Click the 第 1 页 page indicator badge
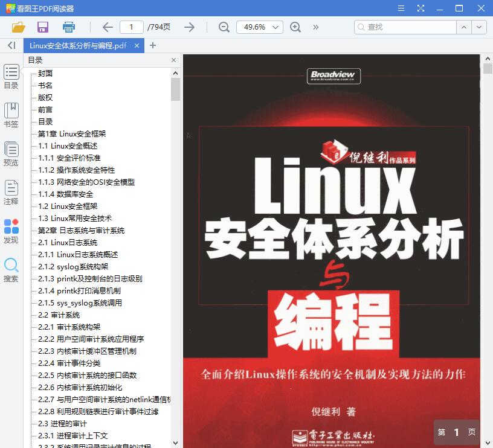 pyautogui.click(x=457, y=433)
